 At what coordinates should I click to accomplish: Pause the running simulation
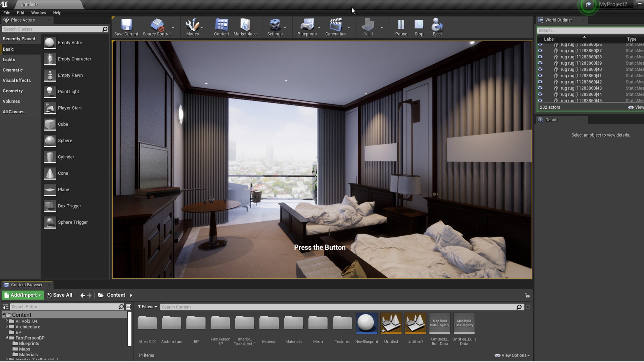point(401,25)
